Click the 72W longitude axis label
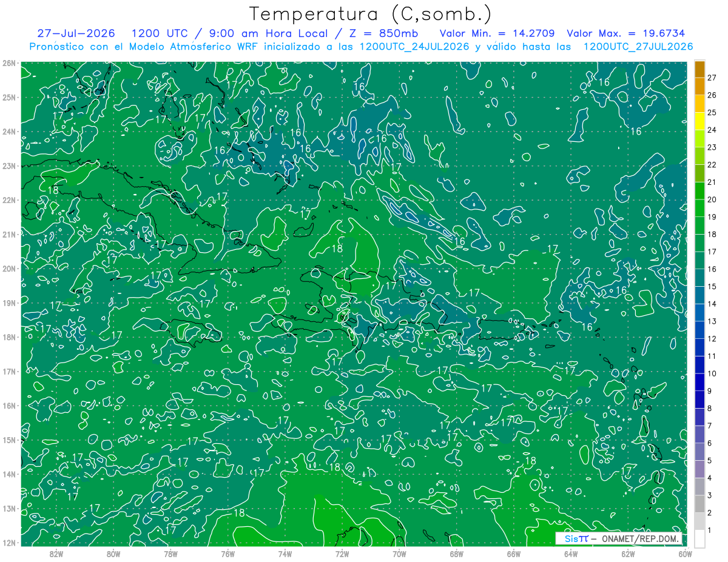This screenshot has height=562, width=728. point(342,554)
